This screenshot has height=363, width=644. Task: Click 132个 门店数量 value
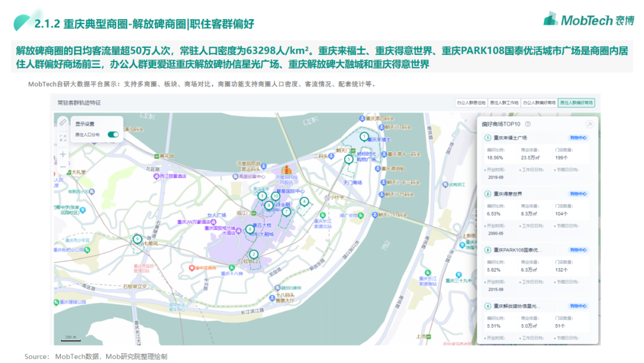point(562,270)
